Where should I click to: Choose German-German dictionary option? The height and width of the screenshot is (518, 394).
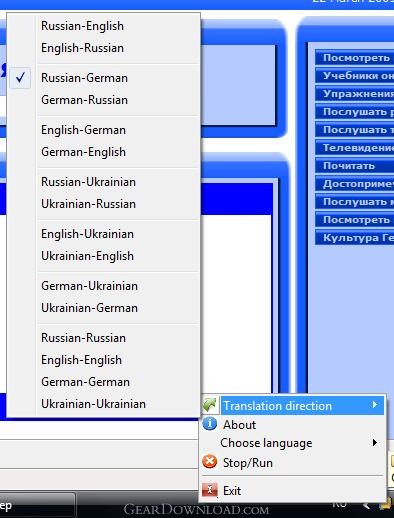click(103, 382)
